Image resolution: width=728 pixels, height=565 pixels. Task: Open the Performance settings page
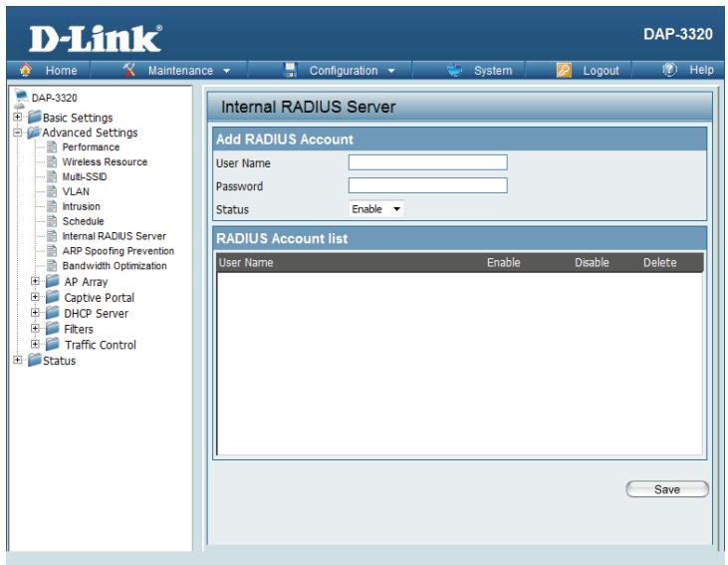coord(91,147)
